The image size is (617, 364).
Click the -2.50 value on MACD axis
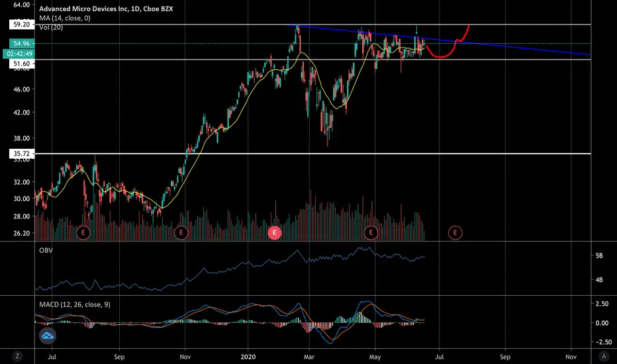tap(603, 342)
